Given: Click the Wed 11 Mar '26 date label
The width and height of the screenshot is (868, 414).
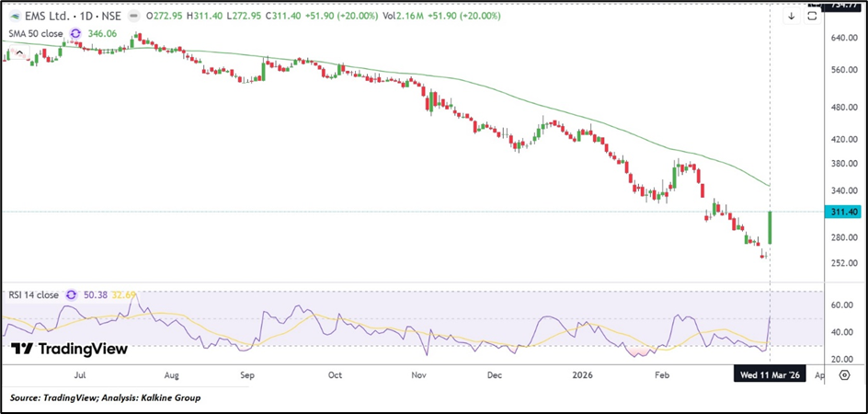Looking at the screenshot, I should click(768, 376).
